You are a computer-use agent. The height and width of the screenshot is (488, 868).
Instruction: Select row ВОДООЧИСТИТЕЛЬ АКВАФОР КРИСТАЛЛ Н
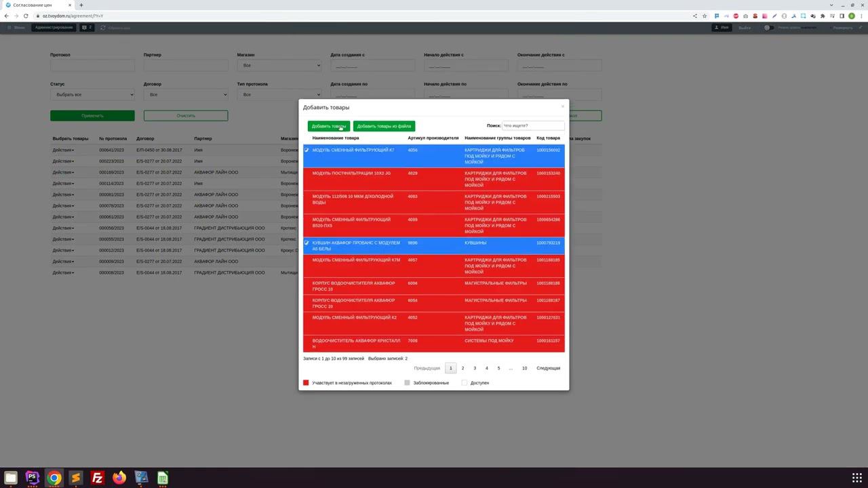pos(434,344)
